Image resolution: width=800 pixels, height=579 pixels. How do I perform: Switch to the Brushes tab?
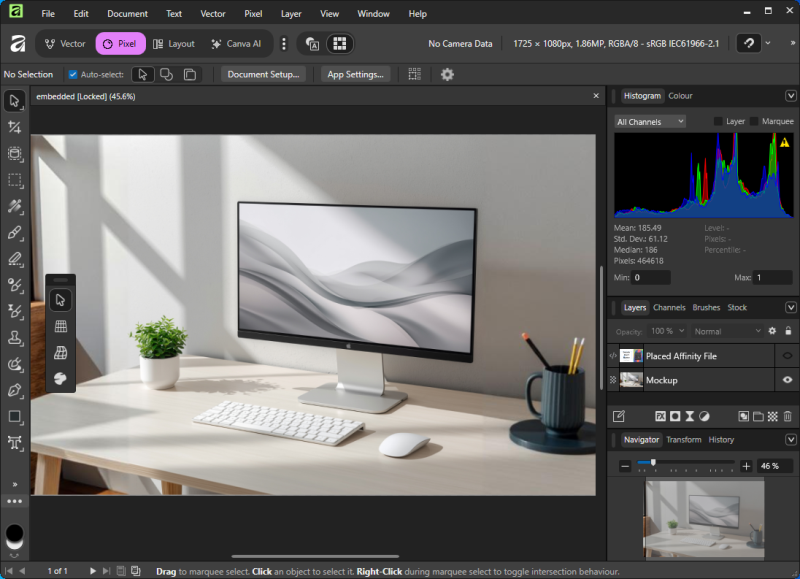pyautogui.click(x=706, y=308)
